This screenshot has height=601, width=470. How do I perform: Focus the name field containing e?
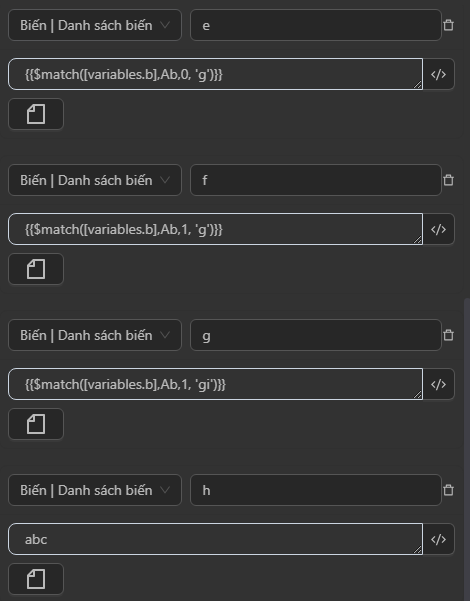coord(316,25)
